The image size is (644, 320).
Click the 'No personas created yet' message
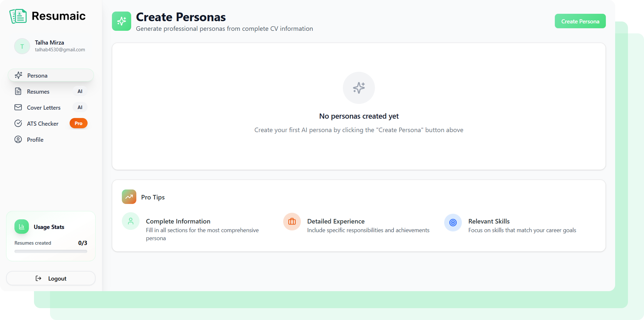[x=359, y=116]
